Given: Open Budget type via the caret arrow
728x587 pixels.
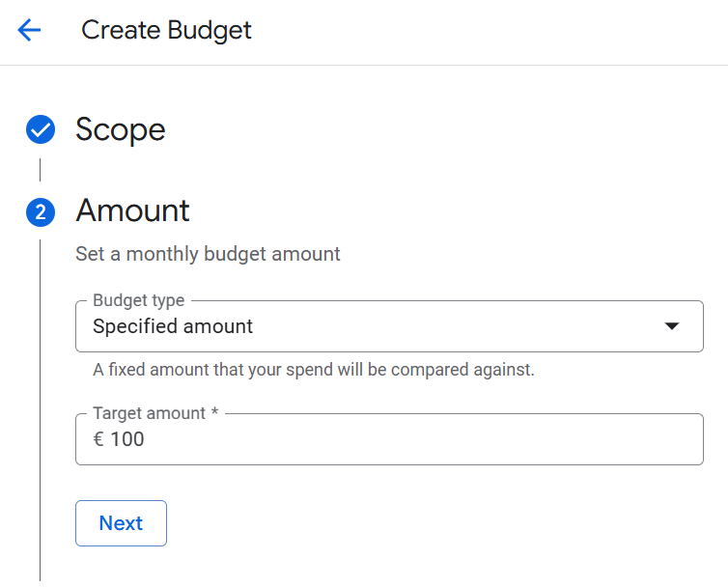Looking at the screenshot, I should (672, 326).
